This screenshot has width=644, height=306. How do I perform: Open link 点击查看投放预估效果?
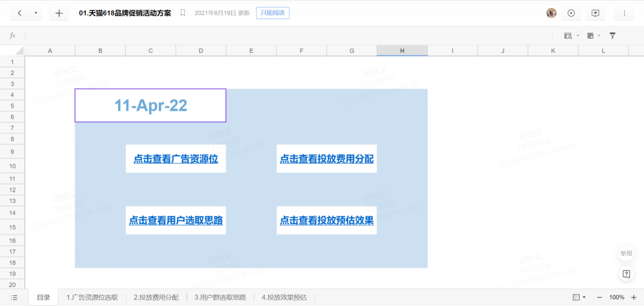tap(327, 221)
